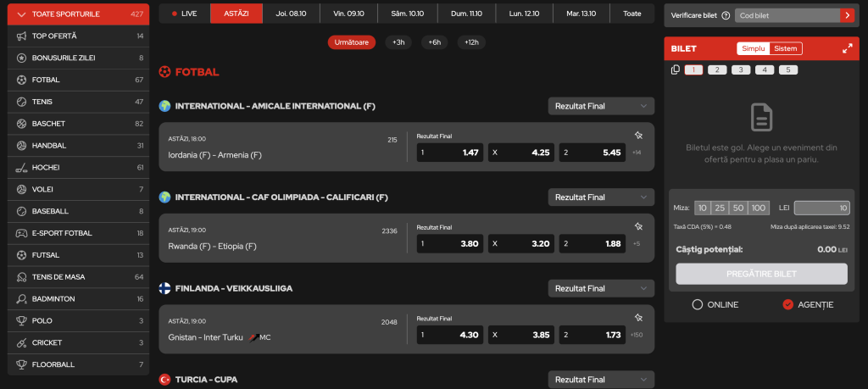868x389 pixels.
Task: Bet on Etiopia win at 1.88
Action: tap(593, 244)
